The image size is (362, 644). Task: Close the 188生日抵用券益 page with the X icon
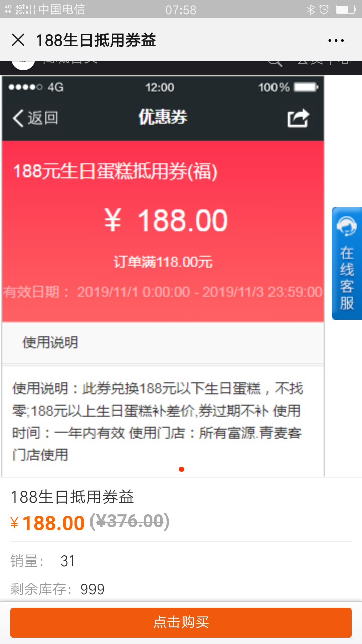pyautogui.click(x=18, y=40)
